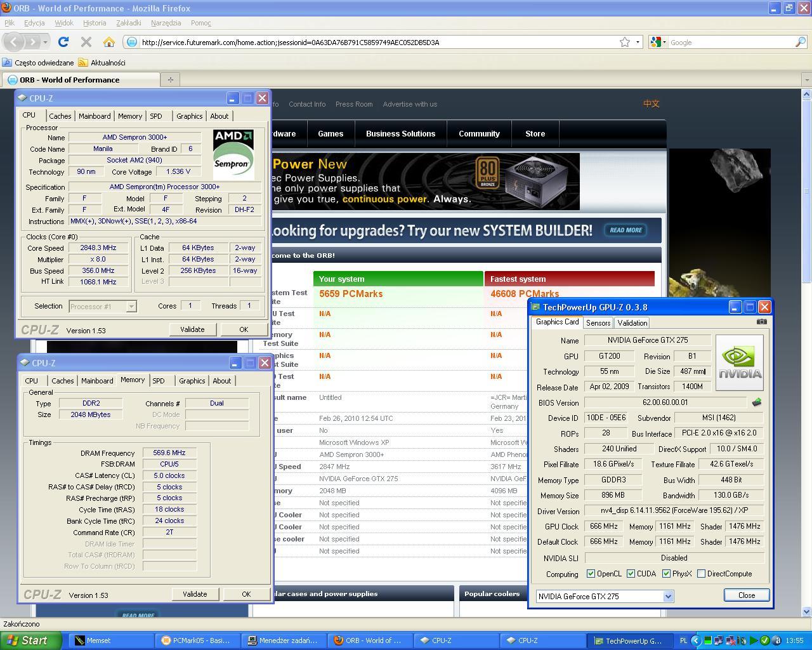Click the NVIDIA logo in GPU-Z
Viewport: 812px width, 650px height.
(739, 362)
